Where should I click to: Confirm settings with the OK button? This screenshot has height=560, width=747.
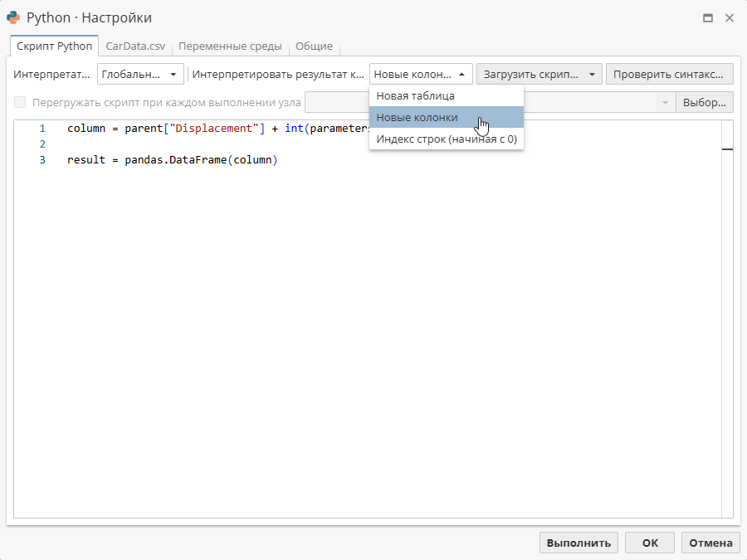pyautogui.click(x=650, y=543)
